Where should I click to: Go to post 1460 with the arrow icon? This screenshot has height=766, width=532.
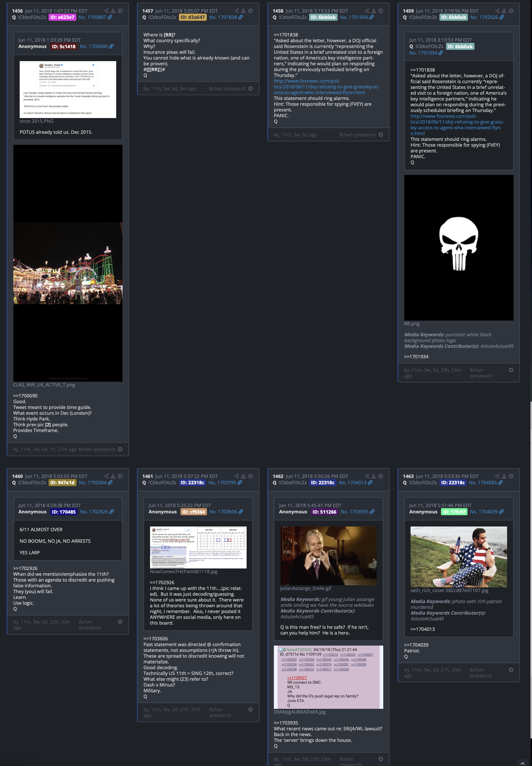(x=120, y=476)
